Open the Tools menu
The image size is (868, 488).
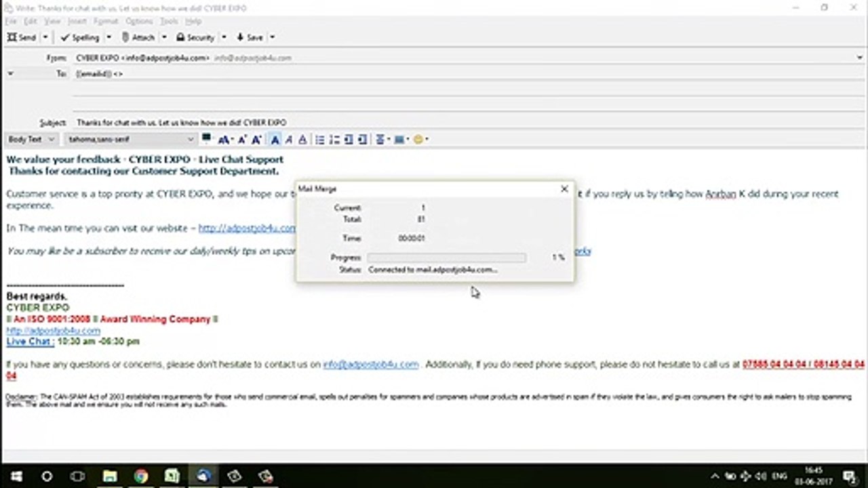click(x=169, y=22)
